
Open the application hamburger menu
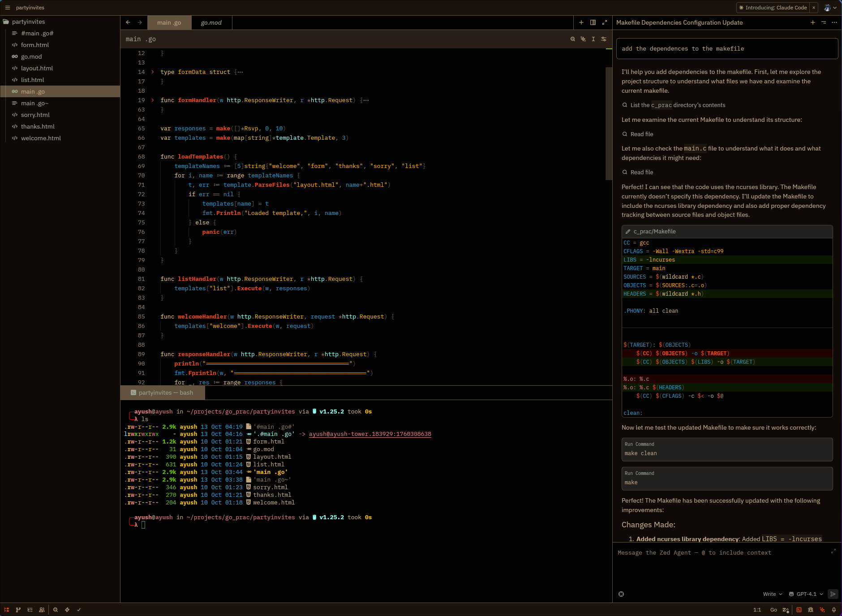coord(8,8)
